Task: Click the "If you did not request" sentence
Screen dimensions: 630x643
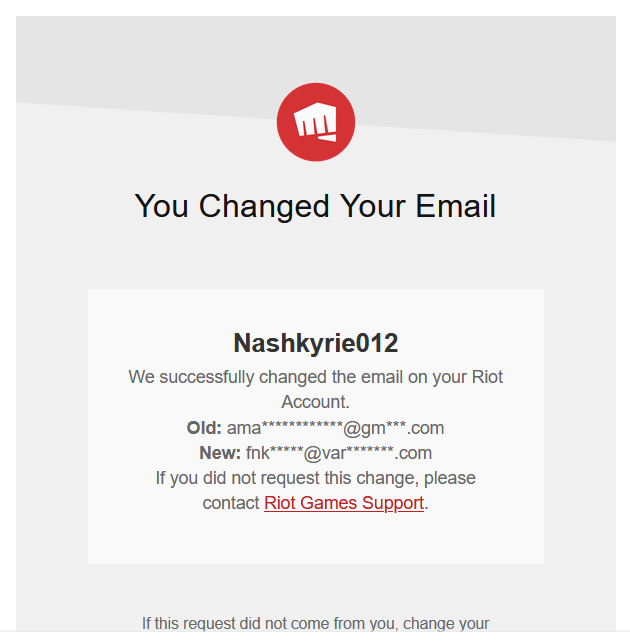Action: coord(315,478)
